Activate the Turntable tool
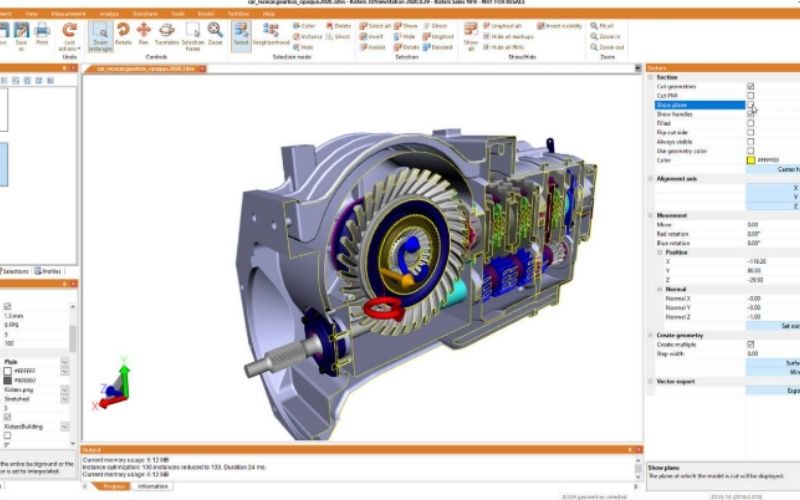This screenshot has height=500, width=800. pos(166,34)
